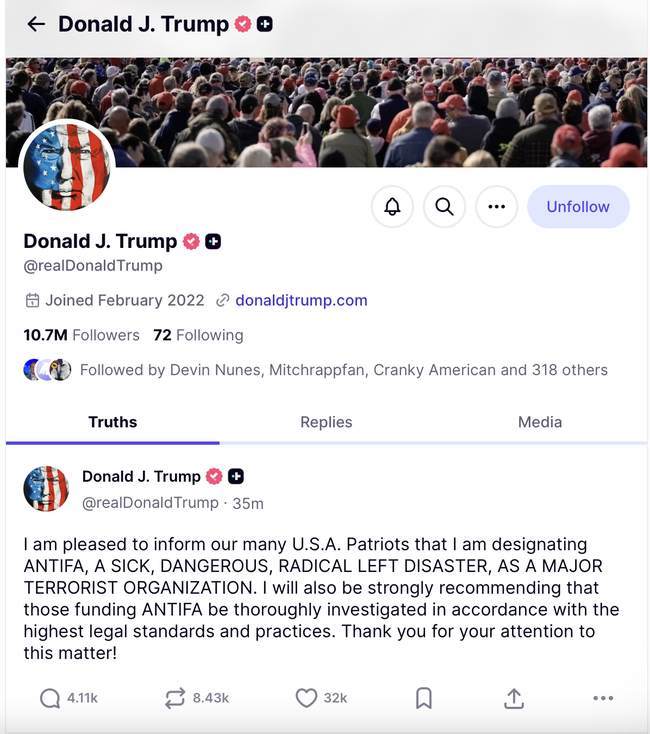Screen dimensions: 650x734
Task: Click the Unfollow button
Action: click(x=577, y=207)
